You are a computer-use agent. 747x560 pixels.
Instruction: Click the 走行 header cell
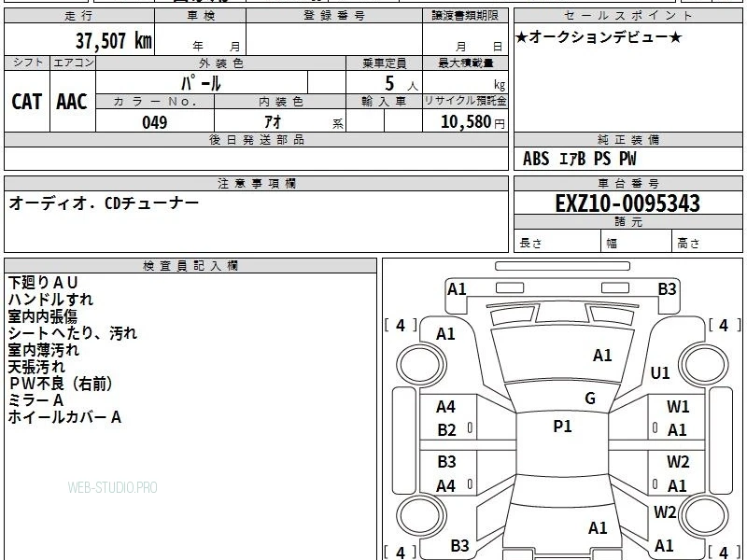tap(79, 16)
